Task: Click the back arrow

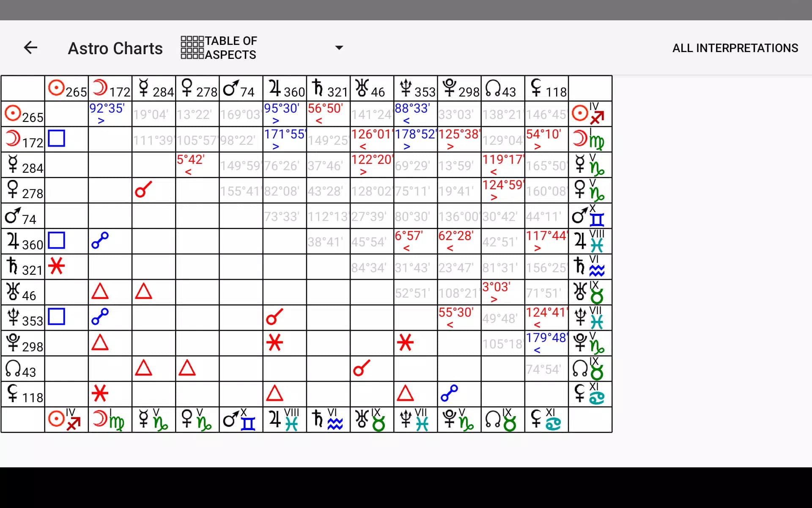Action: tap(31, 47)
